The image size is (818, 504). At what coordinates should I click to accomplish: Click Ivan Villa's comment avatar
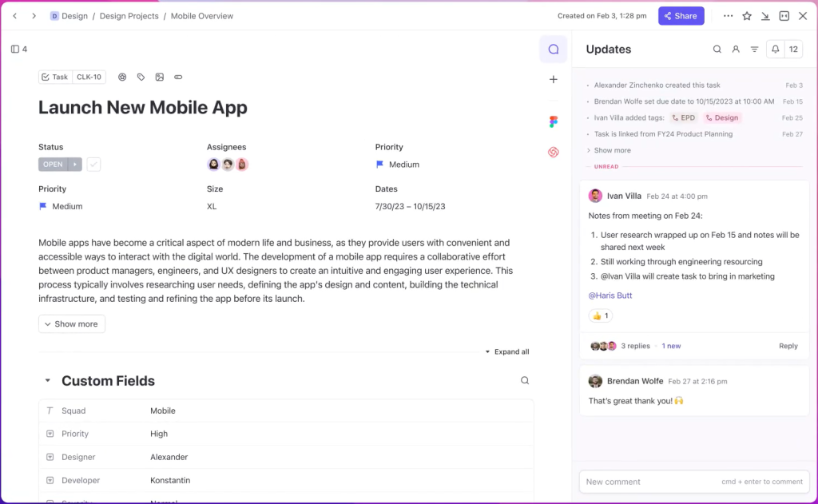pos(595,196)
